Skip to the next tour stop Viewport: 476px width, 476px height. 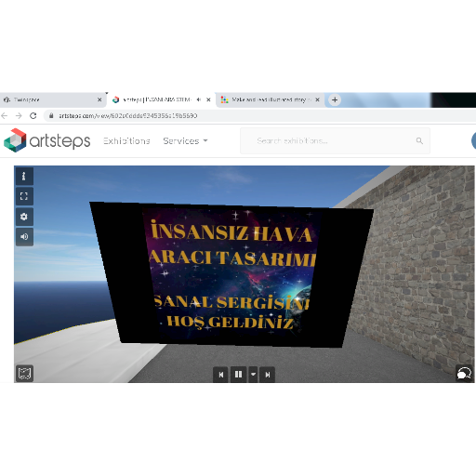[x=267, y=375]
